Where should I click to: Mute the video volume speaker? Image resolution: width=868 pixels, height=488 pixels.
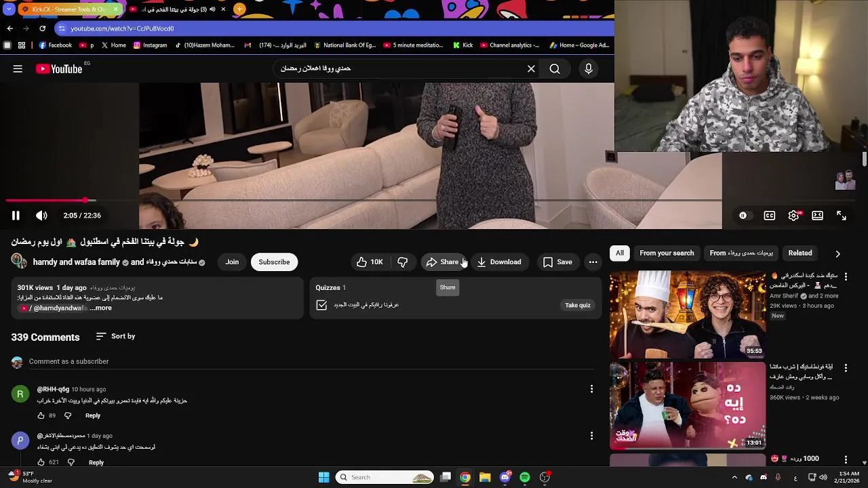pos(41,216)
